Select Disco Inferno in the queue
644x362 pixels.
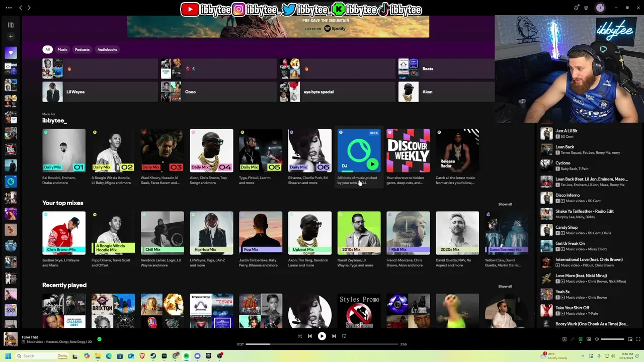(586, 198)
